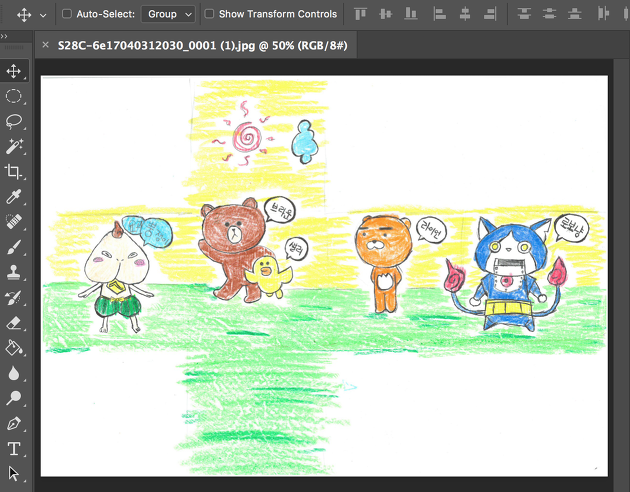Click Distribute Left Edges icon
Image resolution: width=630 pixels, height=492 pixels.
tap(603, 14)
